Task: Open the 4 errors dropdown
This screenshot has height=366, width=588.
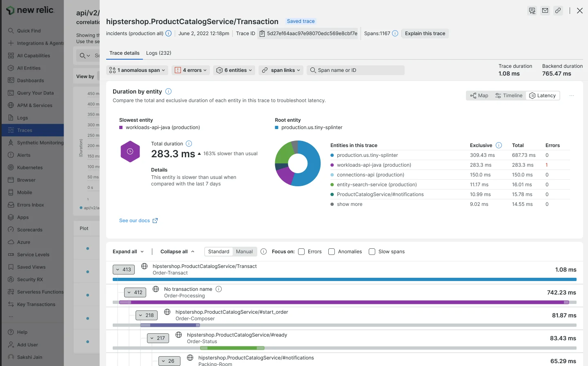Action: [191, 70]
